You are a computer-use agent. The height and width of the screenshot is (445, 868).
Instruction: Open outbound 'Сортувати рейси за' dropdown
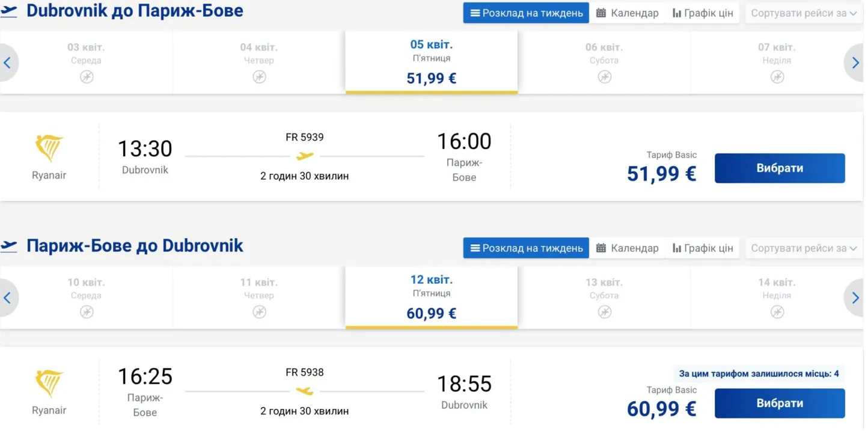[804, 13]
